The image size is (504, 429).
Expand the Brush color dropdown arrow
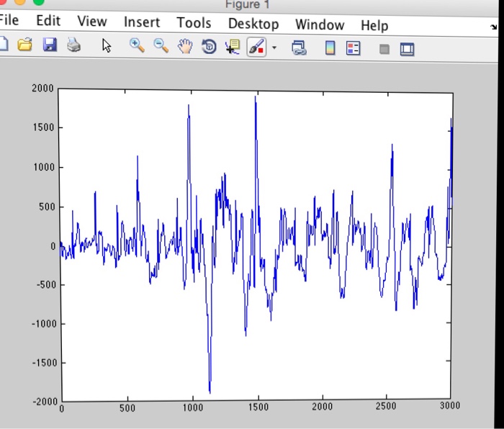pos(274,48)
